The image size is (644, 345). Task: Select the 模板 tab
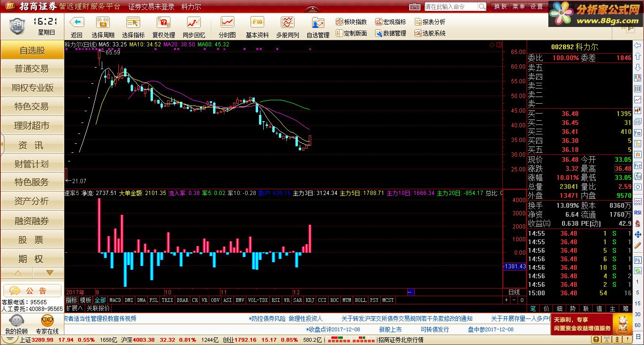click(x=86, y=300)
